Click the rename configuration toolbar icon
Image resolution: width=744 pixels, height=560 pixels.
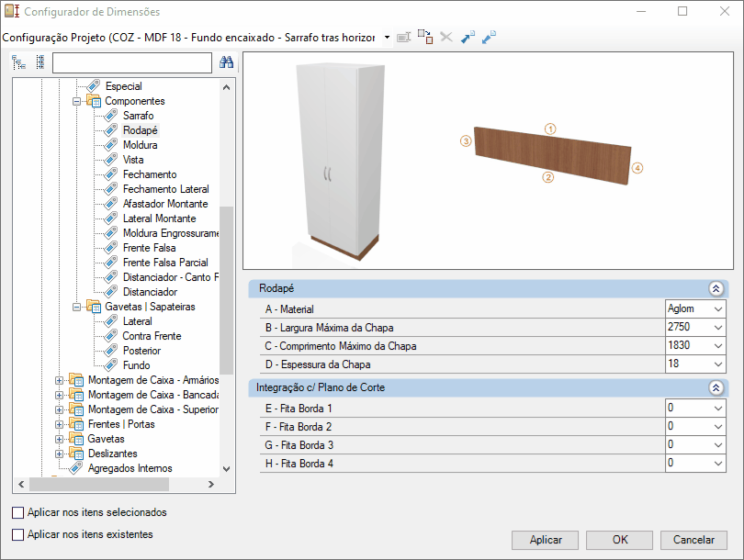coord(403,37)
